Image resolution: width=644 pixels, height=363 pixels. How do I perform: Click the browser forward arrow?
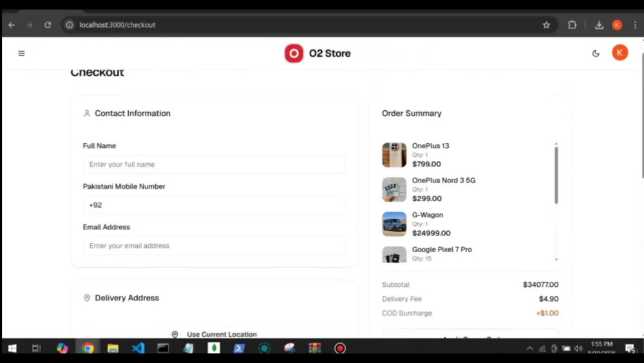(29, 25)
